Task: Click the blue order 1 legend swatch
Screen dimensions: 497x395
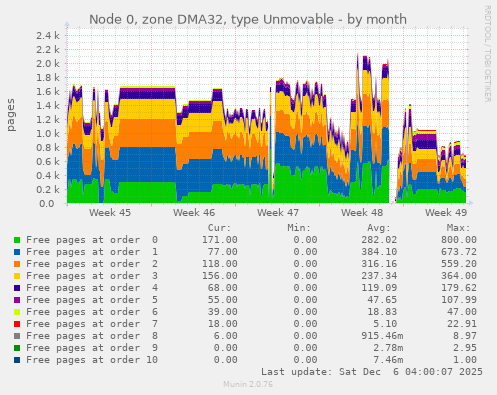Action: (x=17, y=252)
